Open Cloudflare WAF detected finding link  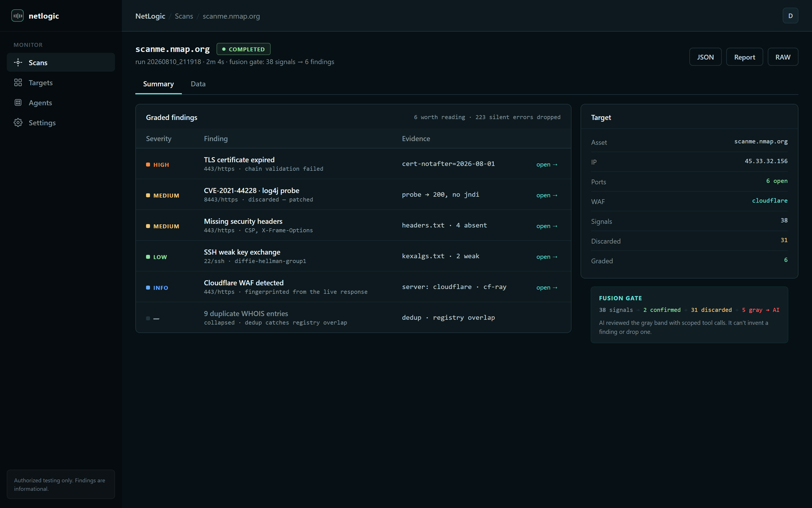547,288
